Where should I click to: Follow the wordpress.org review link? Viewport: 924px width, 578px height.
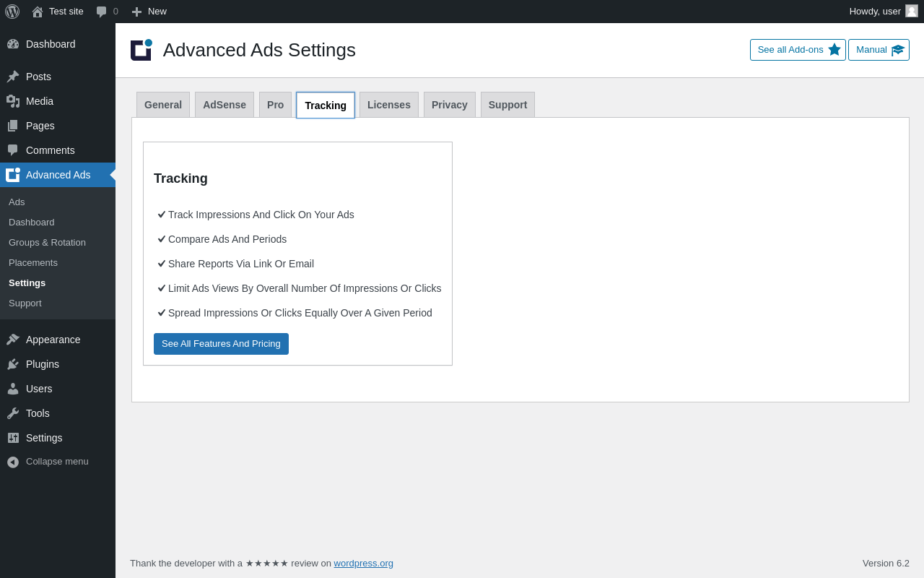click(x=363, y=564)
